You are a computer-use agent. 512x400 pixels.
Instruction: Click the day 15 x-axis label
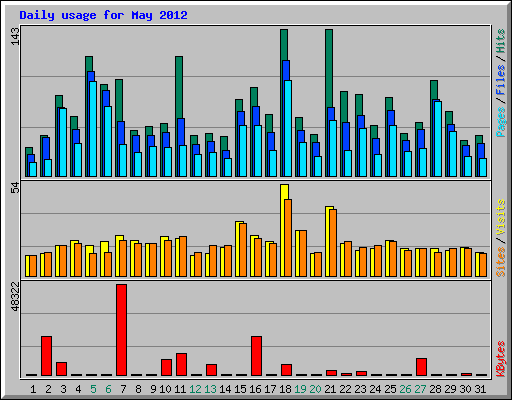click(240, 389)
